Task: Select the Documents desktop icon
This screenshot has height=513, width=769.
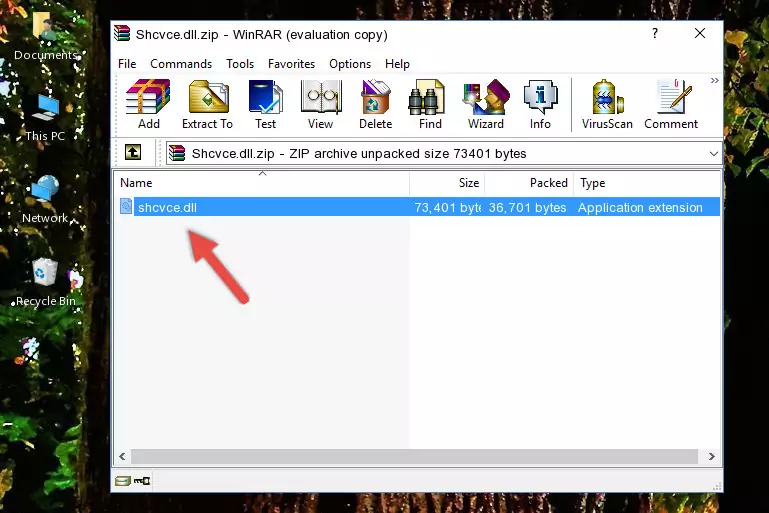Action: point(46,37)
